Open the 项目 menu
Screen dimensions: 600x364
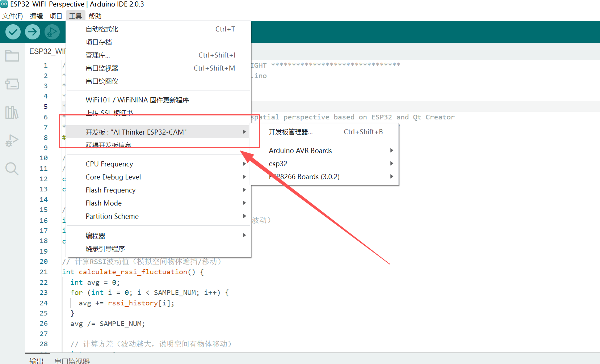tap(56, 16)
